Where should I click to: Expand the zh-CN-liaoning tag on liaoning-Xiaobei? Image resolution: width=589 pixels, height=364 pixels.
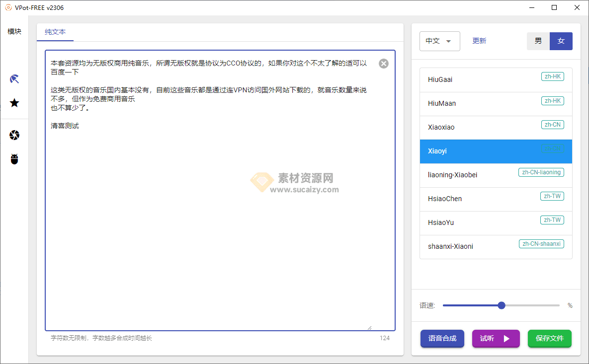(541, 172)
